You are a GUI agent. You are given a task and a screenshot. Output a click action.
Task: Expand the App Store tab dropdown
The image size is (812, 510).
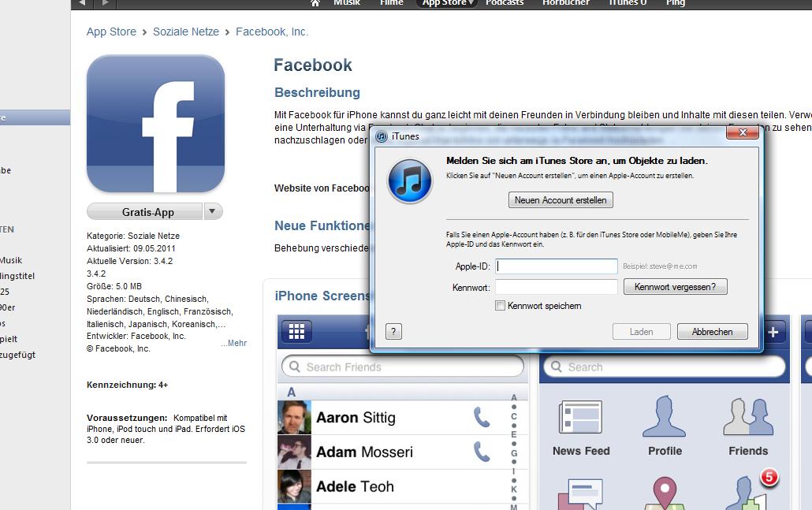point(471,3)
